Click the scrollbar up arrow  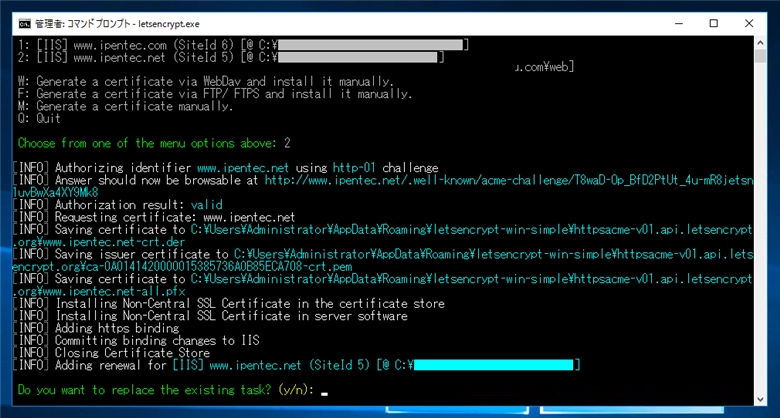coord(760,42)
